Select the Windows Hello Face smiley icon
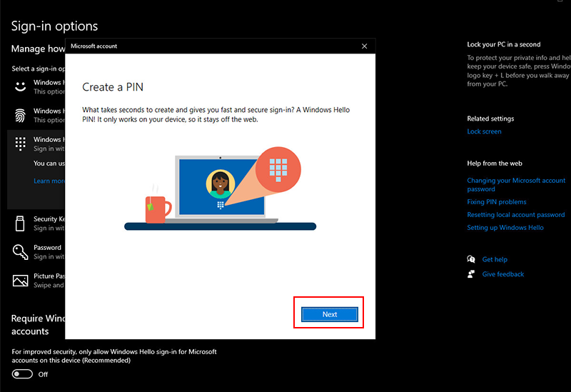571x392 pixels. 21,86
